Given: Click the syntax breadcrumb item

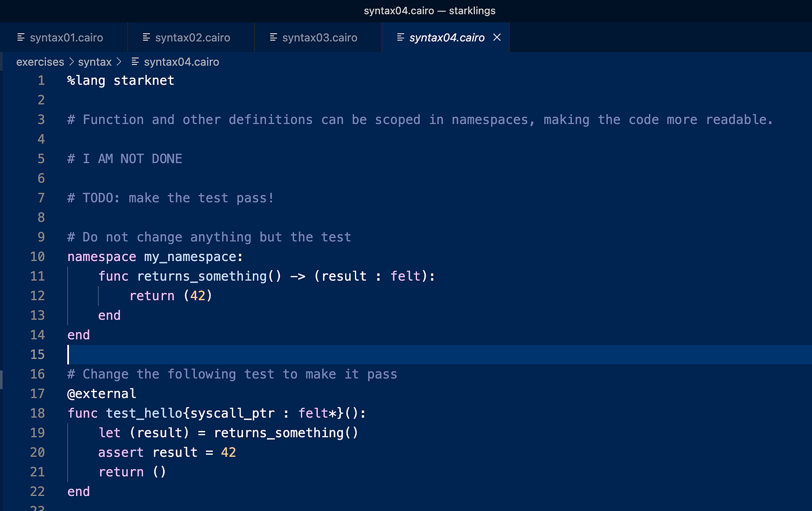Looking at the screenshot, I should [95, 61].
